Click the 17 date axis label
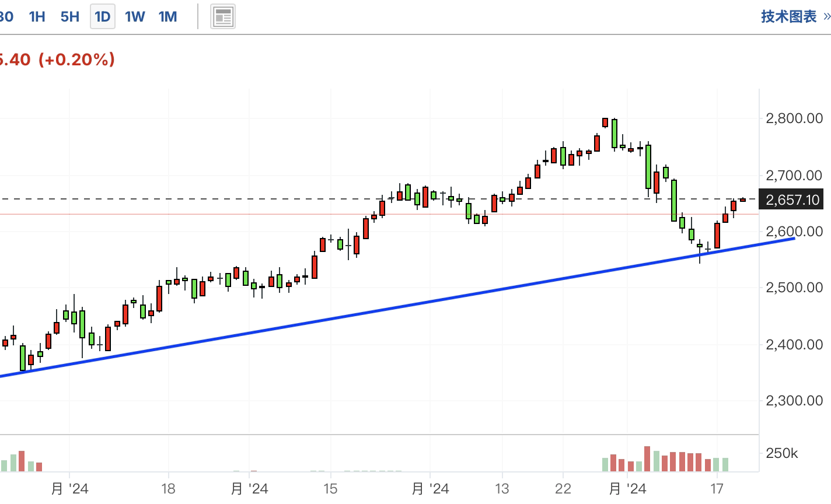 click(x=716, y=488)
